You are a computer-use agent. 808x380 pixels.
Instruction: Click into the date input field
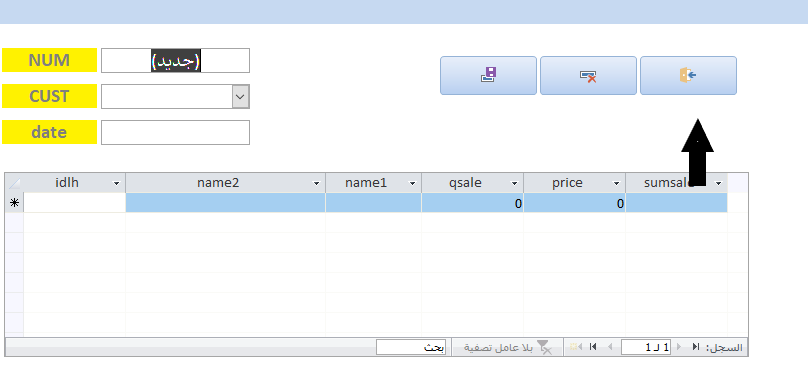[175, 133]
